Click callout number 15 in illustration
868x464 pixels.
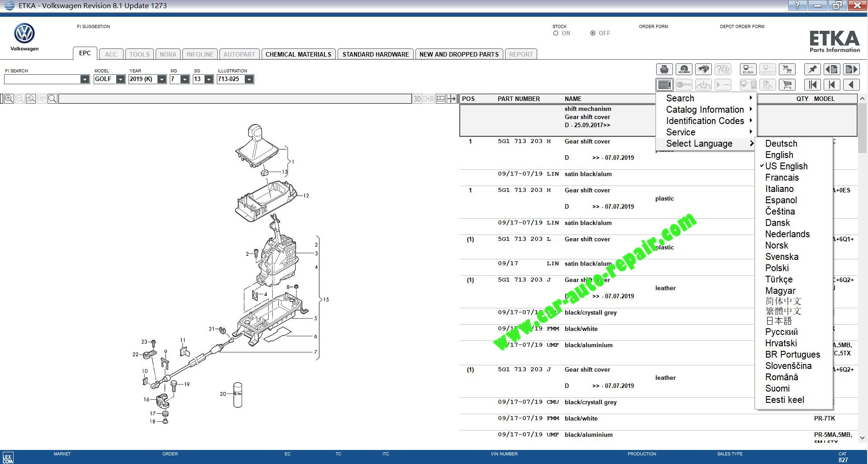(x=326, y=299)
